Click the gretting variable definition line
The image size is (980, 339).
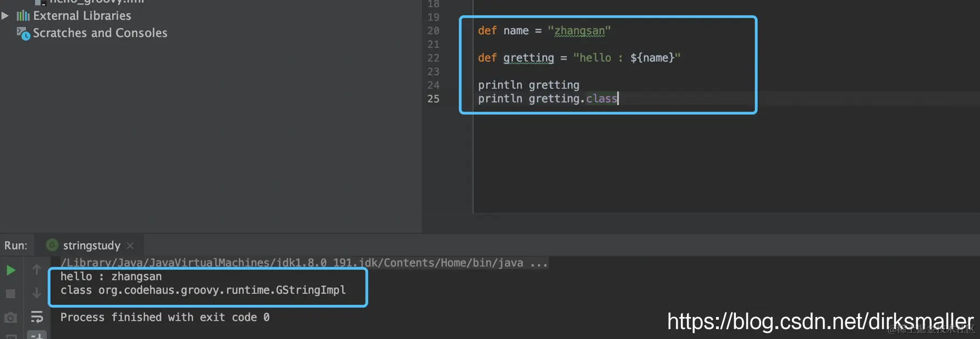pyautogui.click(x=579, y=58)
